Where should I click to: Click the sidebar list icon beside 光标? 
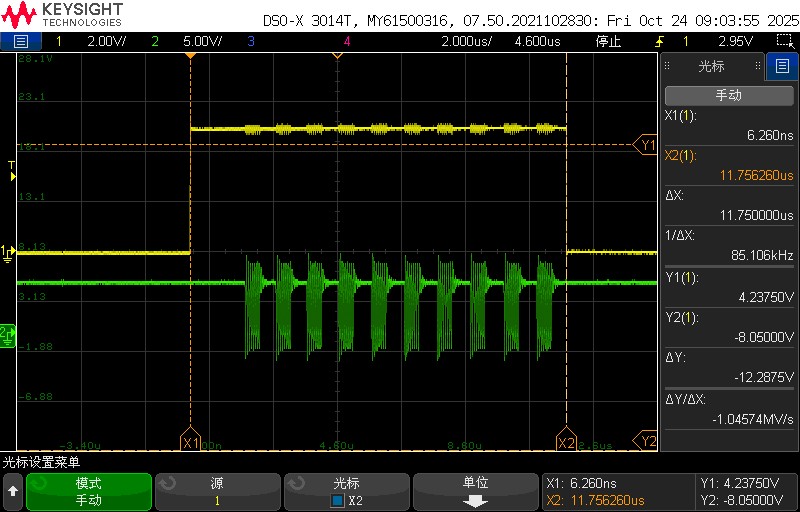click(782, 67)
